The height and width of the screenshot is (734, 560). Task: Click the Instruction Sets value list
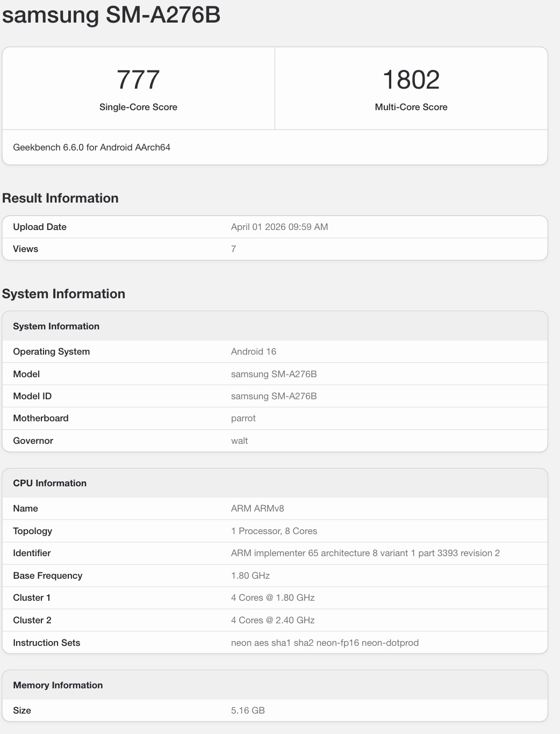click(325, 643)
